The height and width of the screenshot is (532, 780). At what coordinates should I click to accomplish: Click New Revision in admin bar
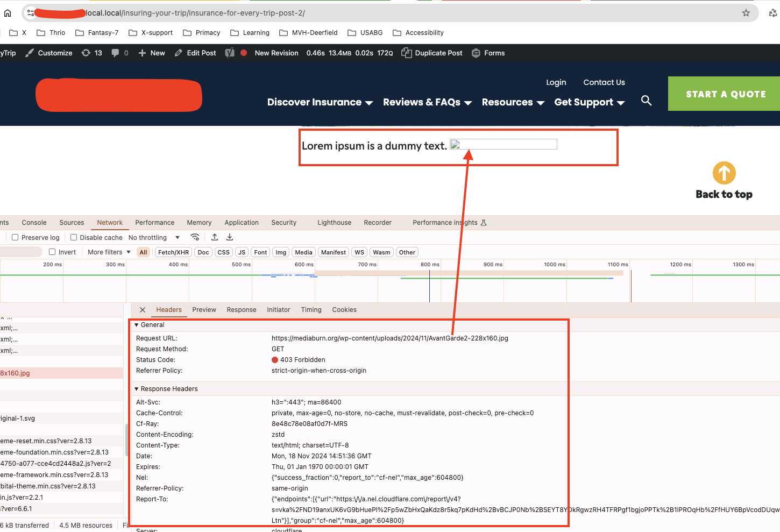point(276,53)
